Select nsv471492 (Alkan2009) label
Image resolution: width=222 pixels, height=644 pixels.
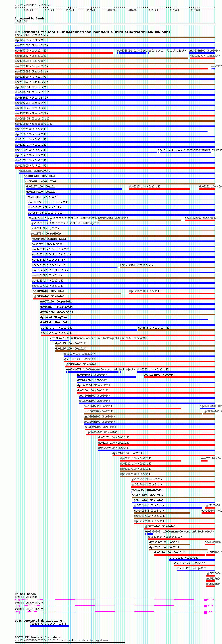pos(146,490)
